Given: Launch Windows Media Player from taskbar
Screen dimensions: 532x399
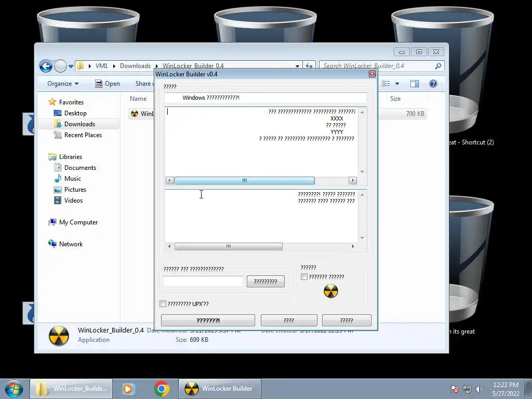Looking at the screenshot, I should [x=128, y=389].
